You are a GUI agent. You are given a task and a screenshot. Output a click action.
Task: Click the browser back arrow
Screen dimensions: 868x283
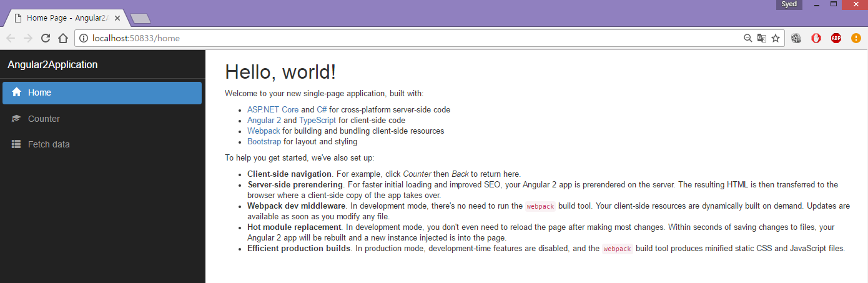pos(11,38)
